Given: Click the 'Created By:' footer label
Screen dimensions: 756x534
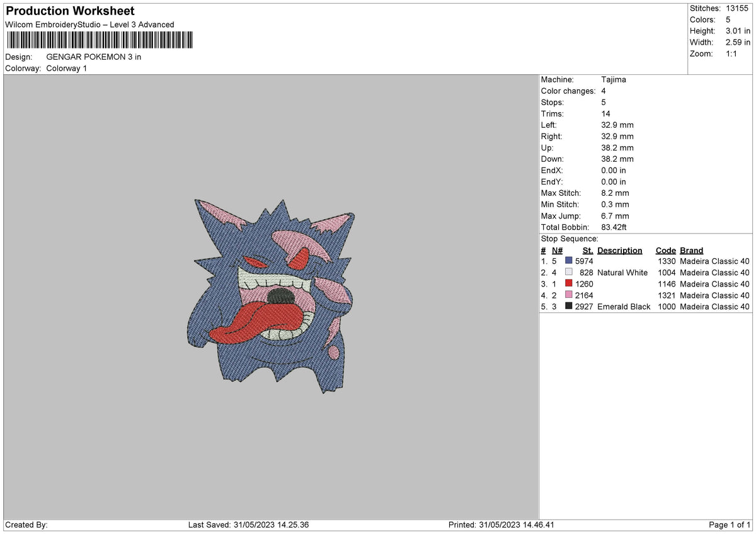Looking at the screenshot, I should click(x=26, y=525).
